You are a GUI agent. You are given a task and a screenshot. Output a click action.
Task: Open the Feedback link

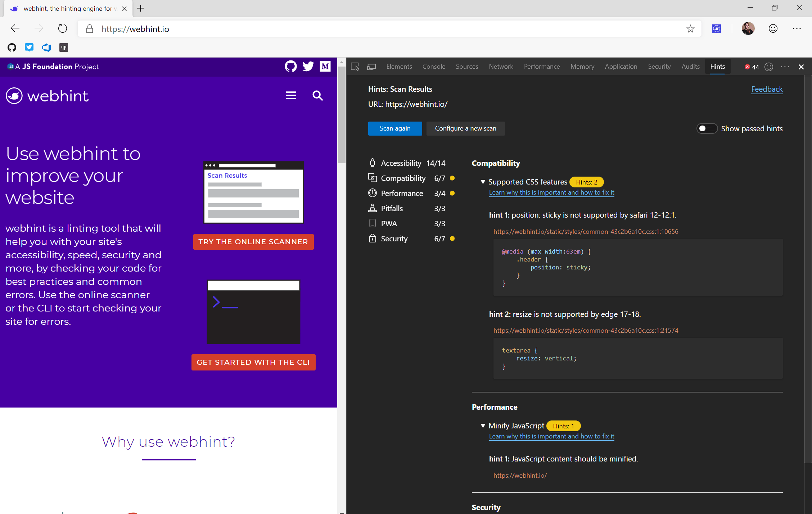click(767, 89)
